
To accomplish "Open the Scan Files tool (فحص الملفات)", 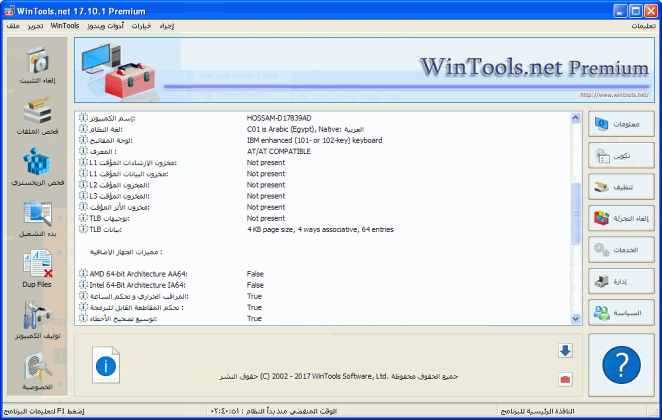I will tap(37, 117).
